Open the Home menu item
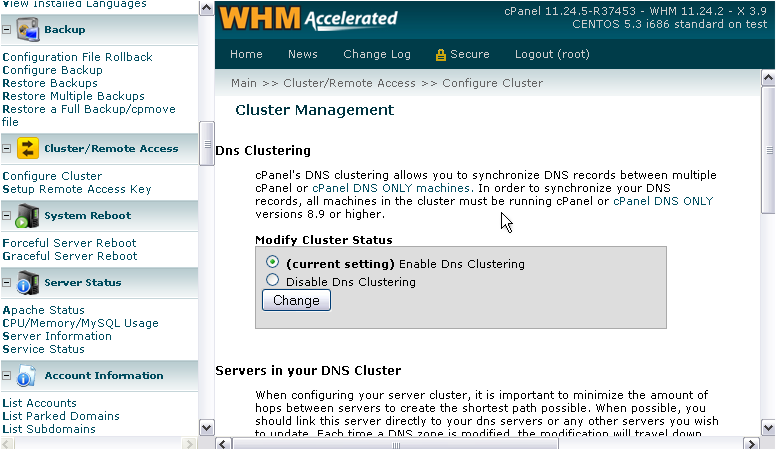Screen dimensions: 776x450 (246, 54)
